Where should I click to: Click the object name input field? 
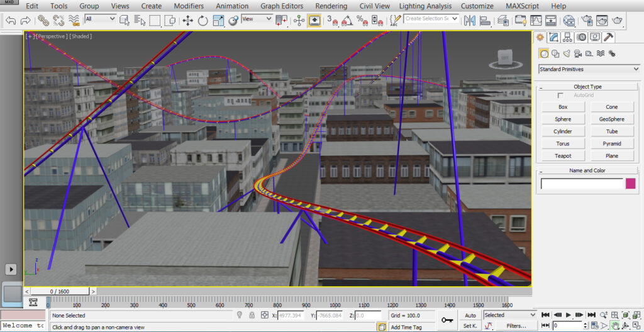pos(582,184)
